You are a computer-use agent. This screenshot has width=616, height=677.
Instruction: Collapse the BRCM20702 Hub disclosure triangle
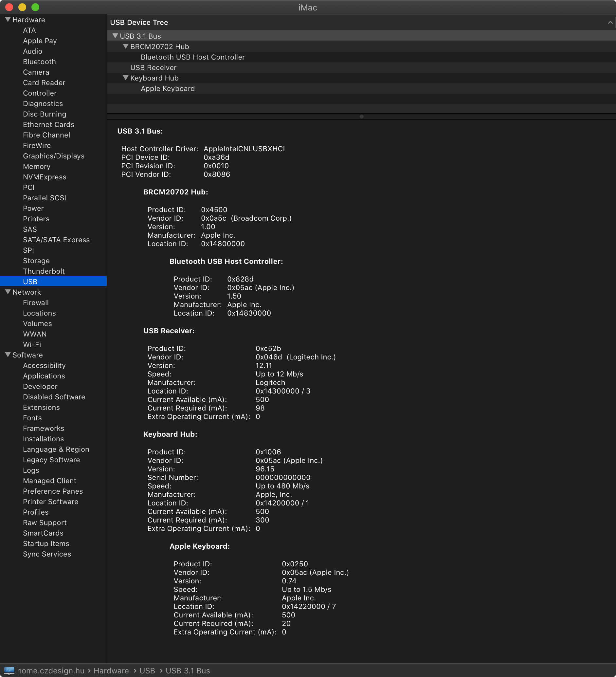126,46
